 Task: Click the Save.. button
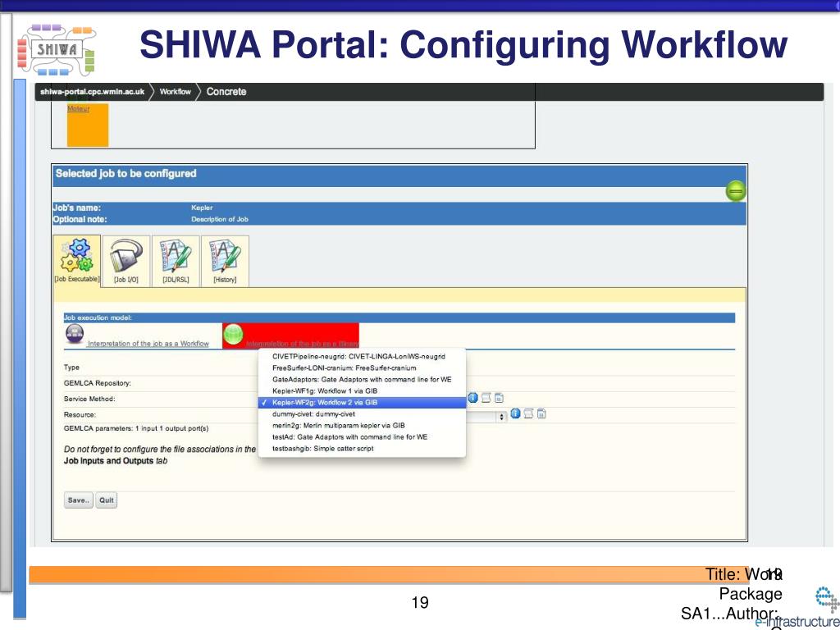pyautogui.click(x=78, y=500)
